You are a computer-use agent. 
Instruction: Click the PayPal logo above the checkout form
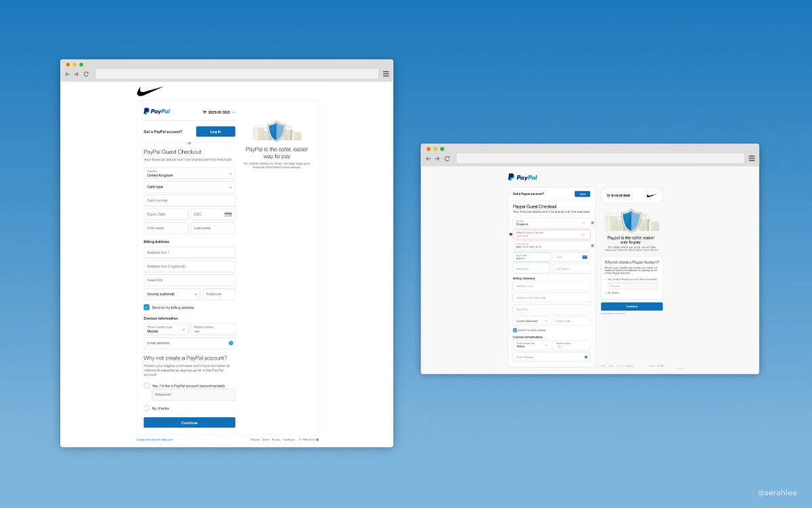click(158, 111)
